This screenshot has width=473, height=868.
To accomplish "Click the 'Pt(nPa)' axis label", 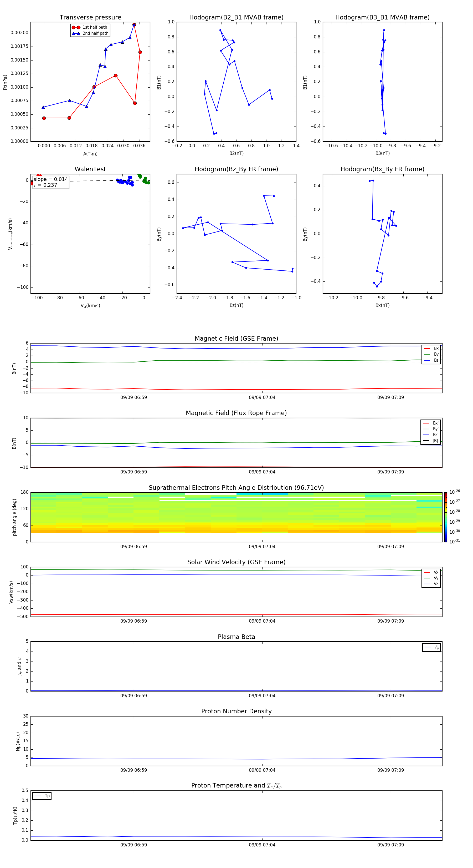I will point(5,82).
